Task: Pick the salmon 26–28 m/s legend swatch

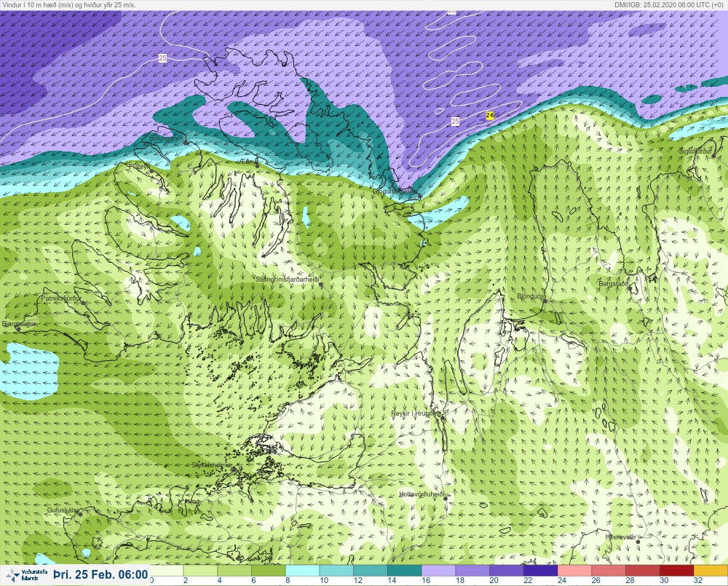Action: [x=608, y=570]
